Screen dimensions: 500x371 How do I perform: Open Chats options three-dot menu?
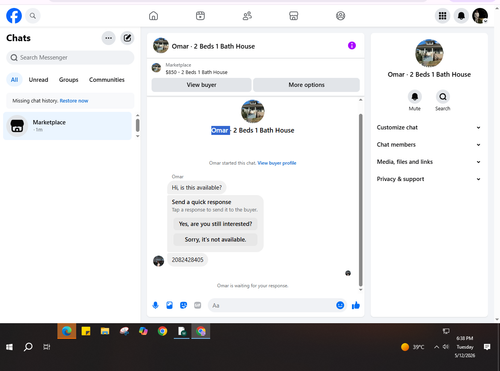(108, 38)
